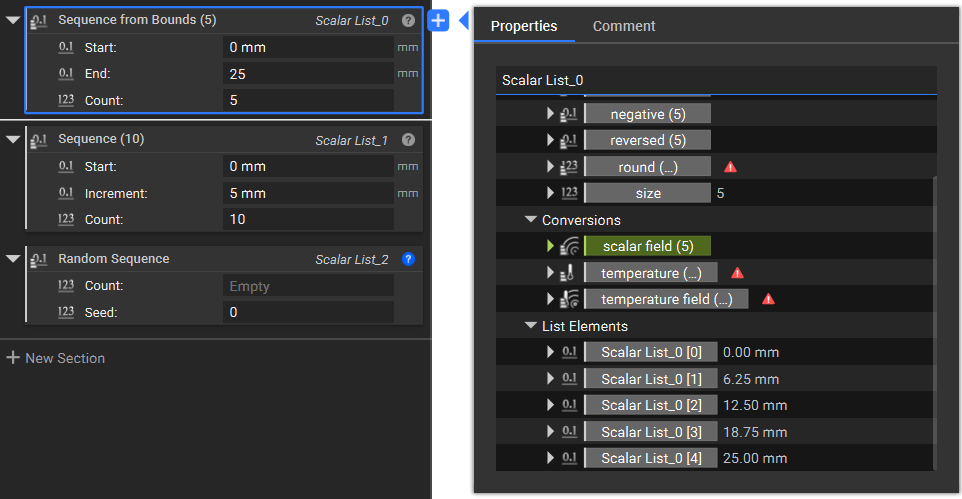
Task: Collapse the Sequence from Bounds block
Action: coord(12,20)
